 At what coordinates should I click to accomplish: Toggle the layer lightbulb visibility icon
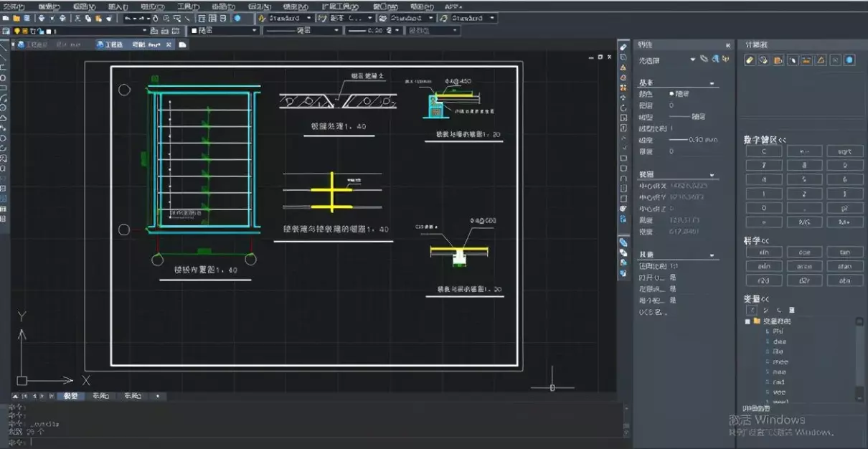pos(16,31)
